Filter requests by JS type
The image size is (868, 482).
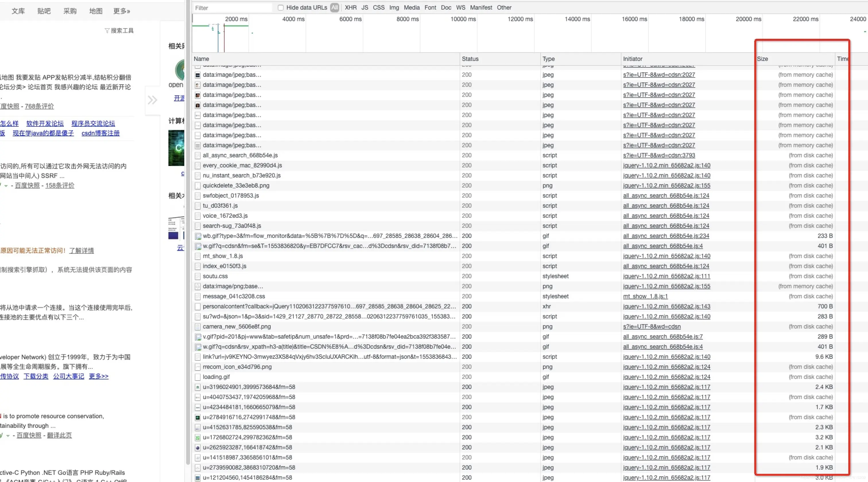tap(365, 7)
